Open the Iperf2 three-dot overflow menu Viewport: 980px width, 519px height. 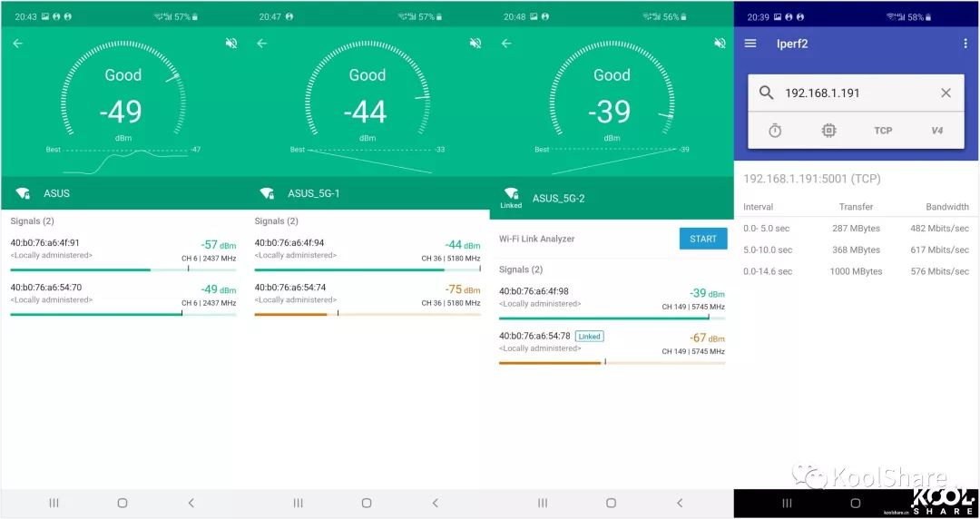(965, 44)
